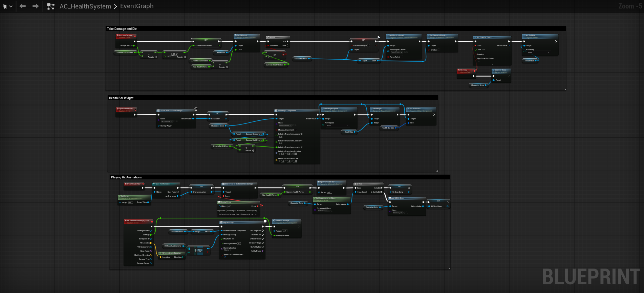Image resolution: width=644 pixels, height=293 pixels.
Task: Click the Is Not Valid exec pin
Action: (381, 192)
